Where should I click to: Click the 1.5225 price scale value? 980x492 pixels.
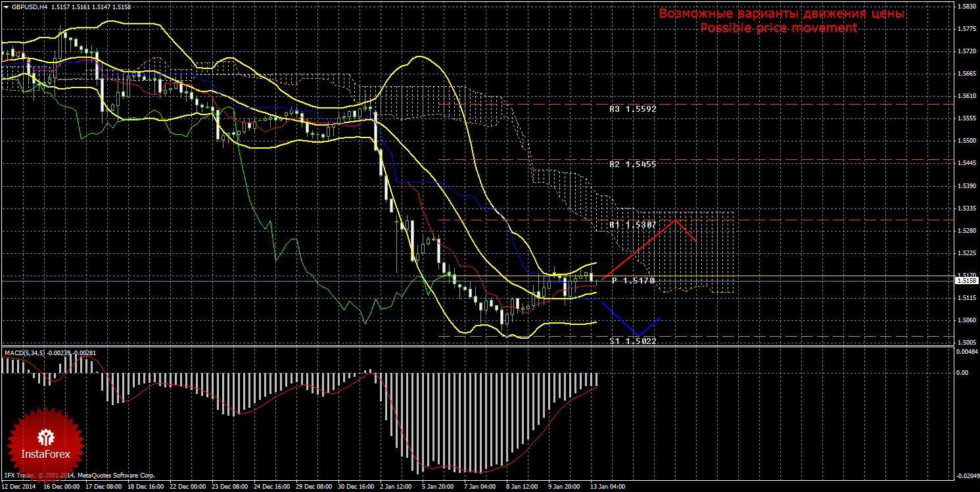(966, 253)
